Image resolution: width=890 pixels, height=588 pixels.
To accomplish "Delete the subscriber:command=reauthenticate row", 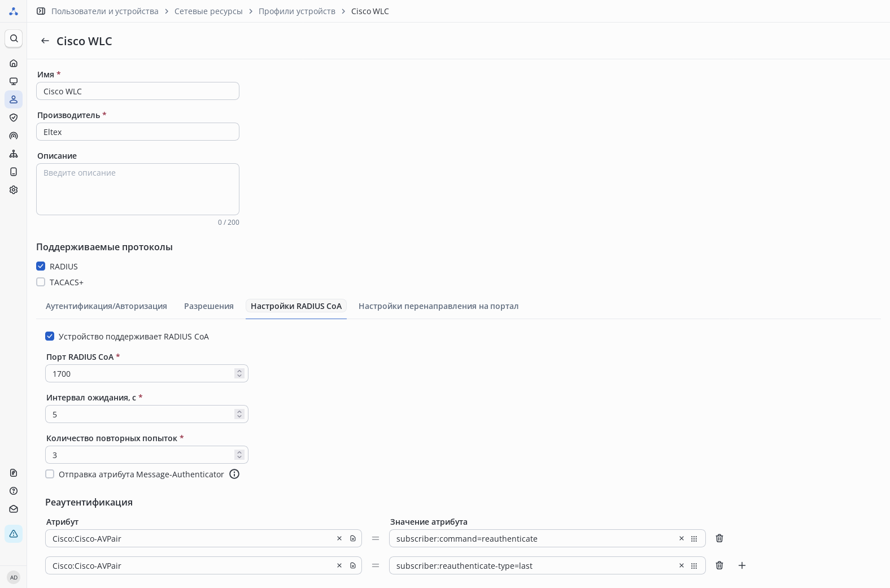I will tap(719, 538).
